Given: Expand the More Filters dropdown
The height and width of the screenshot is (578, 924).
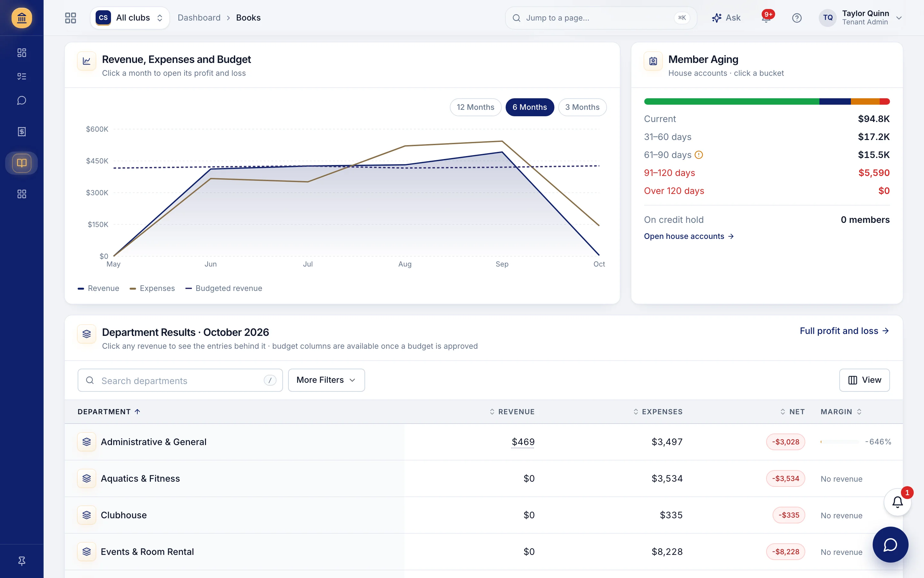Looking at the screenshot, I should [327, 380].
